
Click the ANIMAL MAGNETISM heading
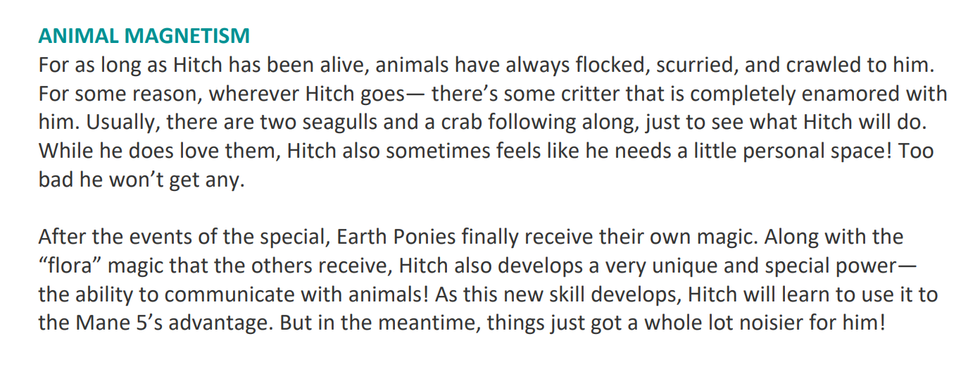point(144,36)
